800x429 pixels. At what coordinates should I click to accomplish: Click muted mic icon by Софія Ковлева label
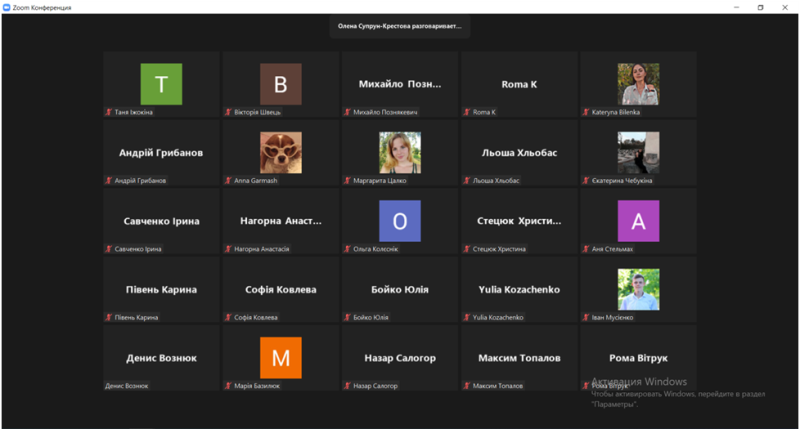point(228,317)
